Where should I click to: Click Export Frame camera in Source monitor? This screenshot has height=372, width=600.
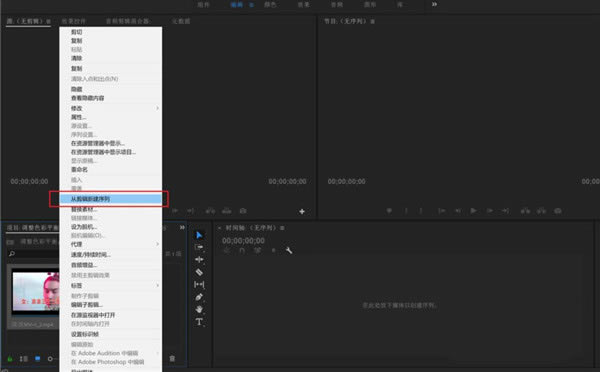[x=243, y=211]
